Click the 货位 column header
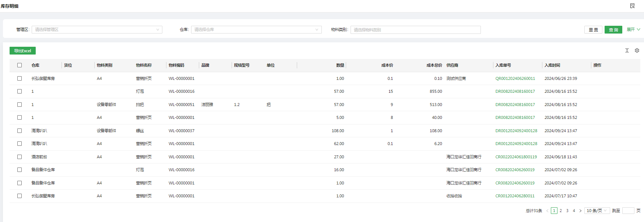 68,65
